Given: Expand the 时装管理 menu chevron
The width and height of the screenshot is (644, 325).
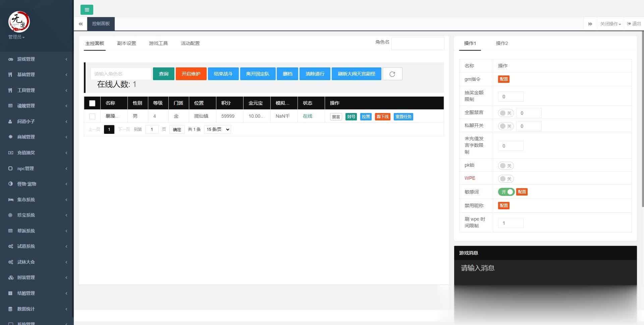Looking at the screenshot, I should tap(66, 277).
